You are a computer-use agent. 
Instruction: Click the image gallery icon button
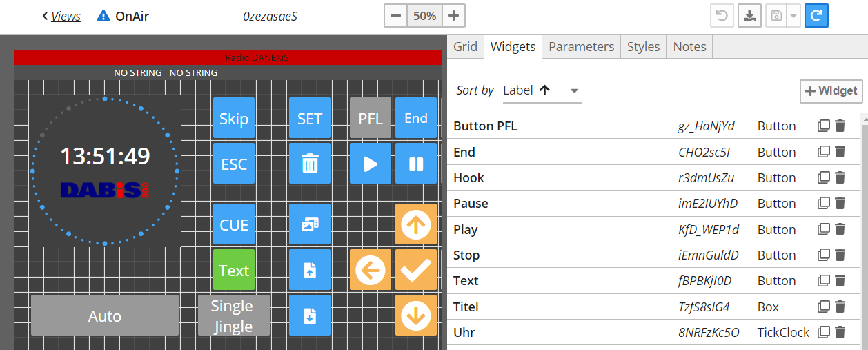(x=310, y=224)
